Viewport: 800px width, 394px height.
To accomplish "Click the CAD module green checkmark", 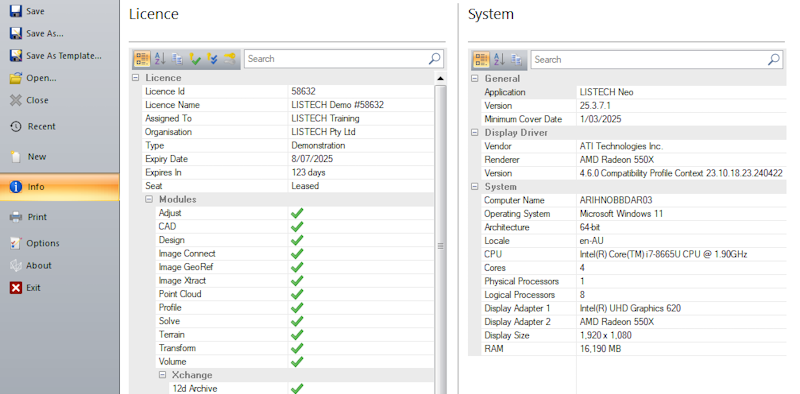I will (297, 227).
